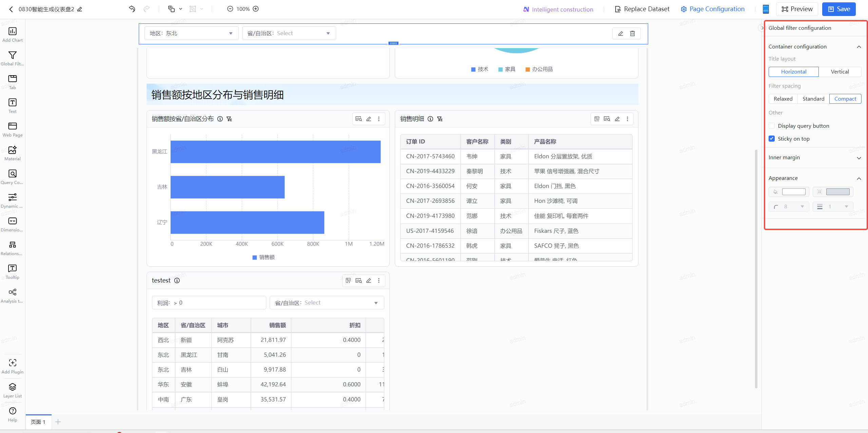Edit the global filter bar
This screenshot has width=868, height=433.
(620, 33)
